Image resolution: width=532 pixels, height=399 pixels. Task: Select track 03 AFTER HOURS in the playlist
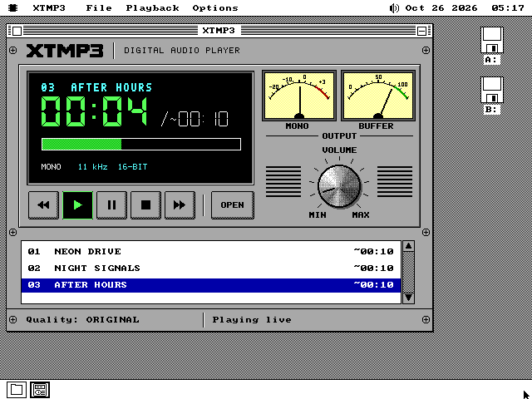(x=211, y=285)
